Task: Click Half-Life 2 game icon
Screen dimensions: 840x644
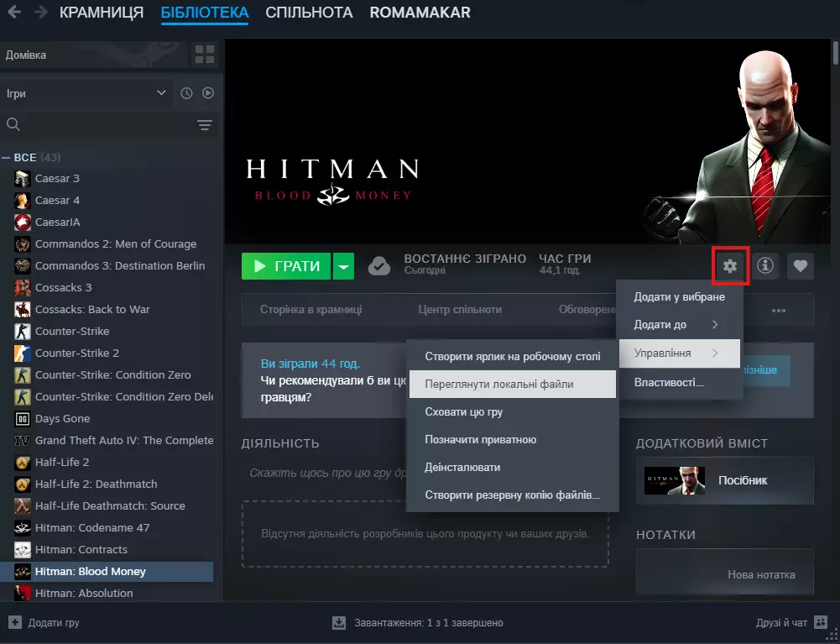Action: click(x=23, y=463)
